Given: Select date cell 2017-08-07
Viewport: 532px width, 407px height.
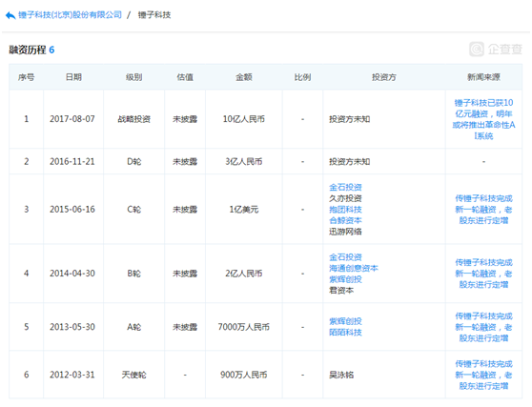Looking at the screenshot, I should [x=72, y=119].
